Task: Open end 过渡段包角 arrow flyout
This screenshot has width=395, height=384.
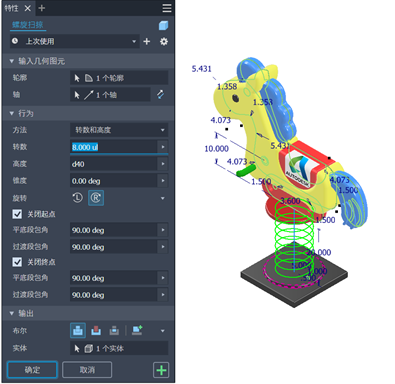Action: point(163,295)
